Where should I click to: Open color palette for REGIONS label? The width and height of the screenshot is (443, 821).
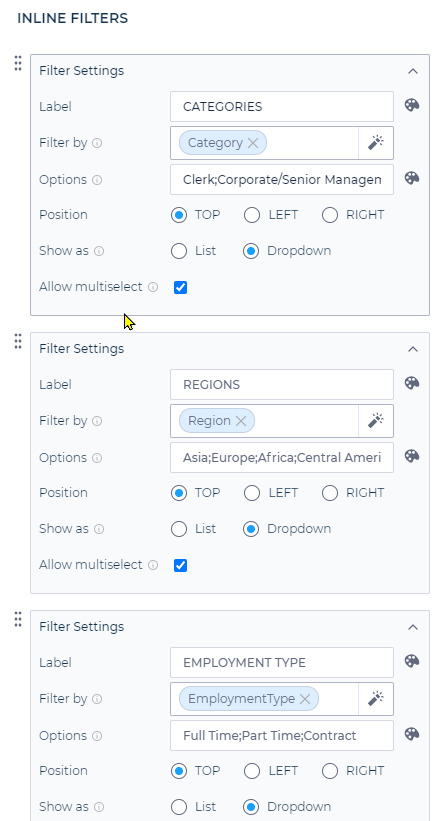(412, 383)
